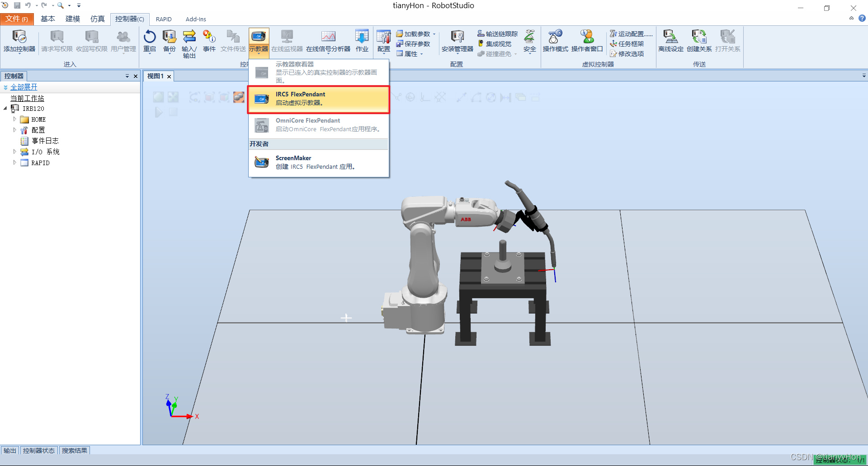
Task: Close the 控制器 panel
Action: (135, 76)
